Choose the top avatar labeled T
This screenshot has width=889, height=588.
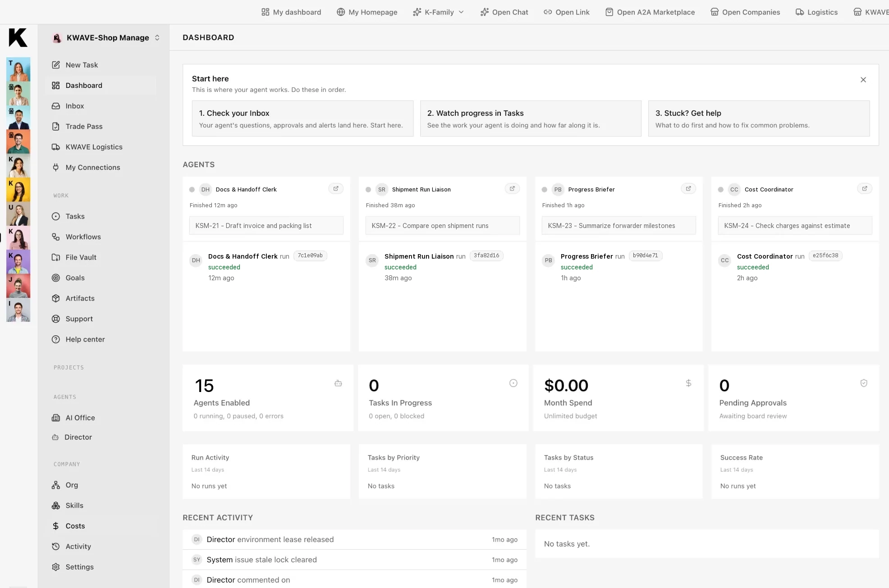tap(18, 69)
